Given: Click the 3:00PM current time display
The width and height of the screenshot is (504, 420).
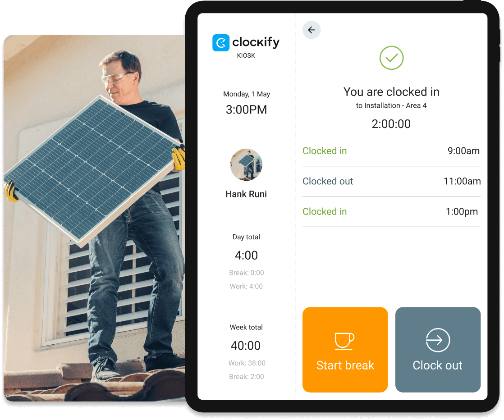Looking at the screenshot, I should coord(246,110).
